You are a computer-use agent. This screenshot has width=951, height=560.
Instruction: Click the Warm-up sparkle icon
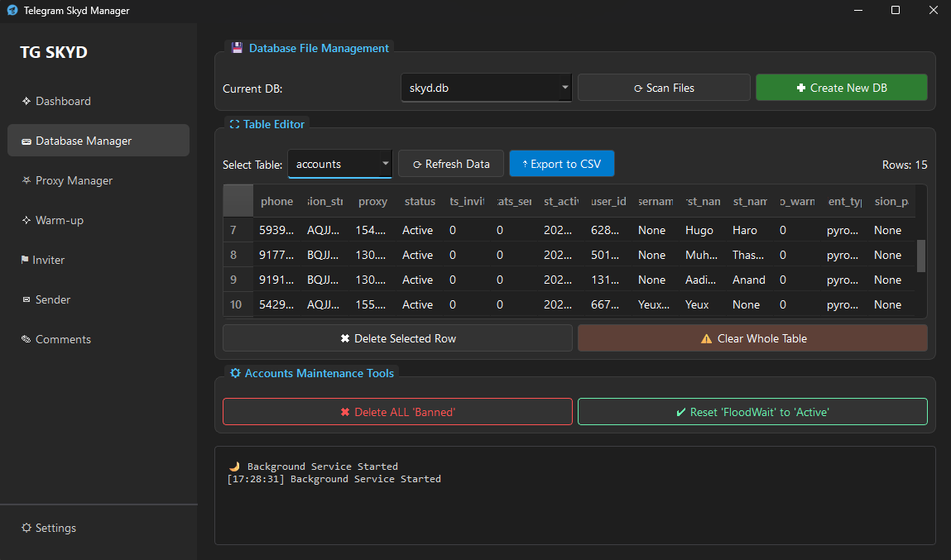point(26,221)
